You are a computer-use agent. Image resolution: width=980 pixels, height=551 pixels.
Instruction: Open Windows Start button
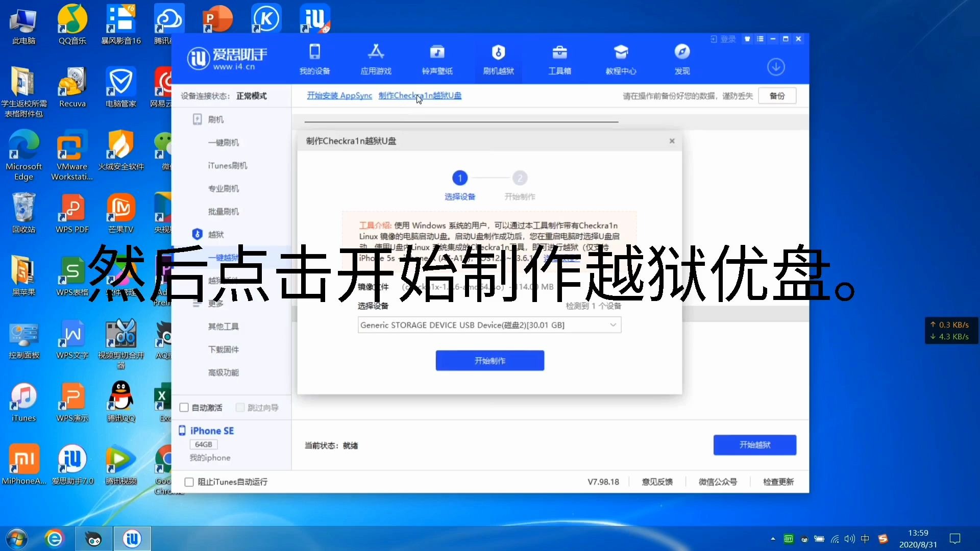tap(16, 539)
